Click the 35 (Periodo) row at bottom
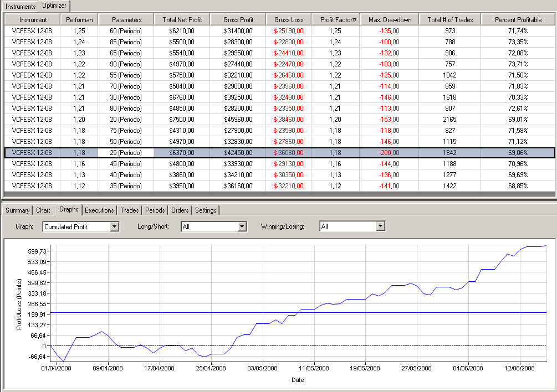557x392 pixels. (126, 186)
